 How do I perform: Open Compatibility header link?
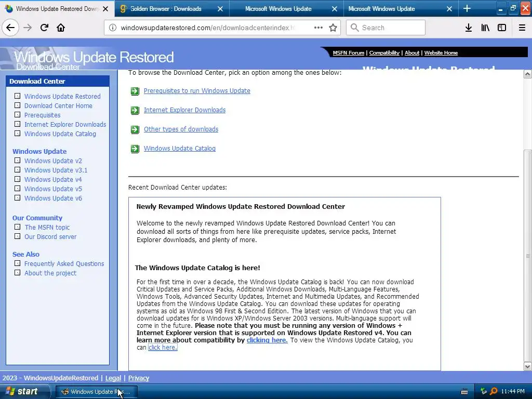pyautogui.click(x=384, y=53)
